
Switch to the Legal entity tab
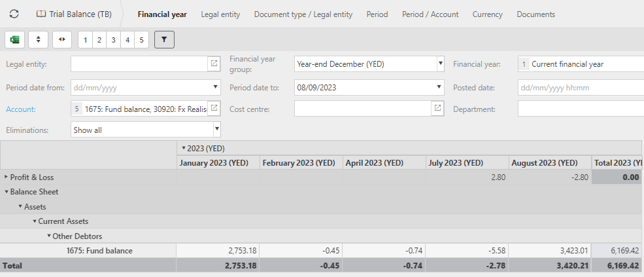[220, 14]
